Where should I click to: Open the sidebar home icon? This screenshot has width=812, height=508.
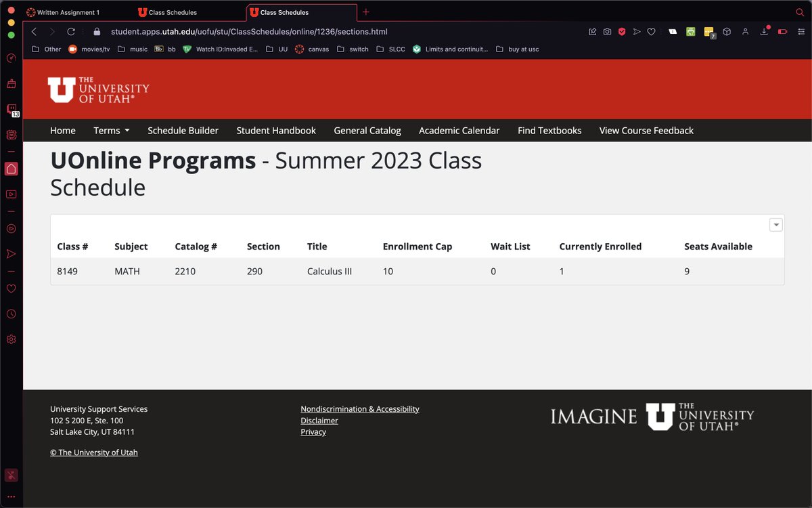pyautogui.click(x=11, y=169)
